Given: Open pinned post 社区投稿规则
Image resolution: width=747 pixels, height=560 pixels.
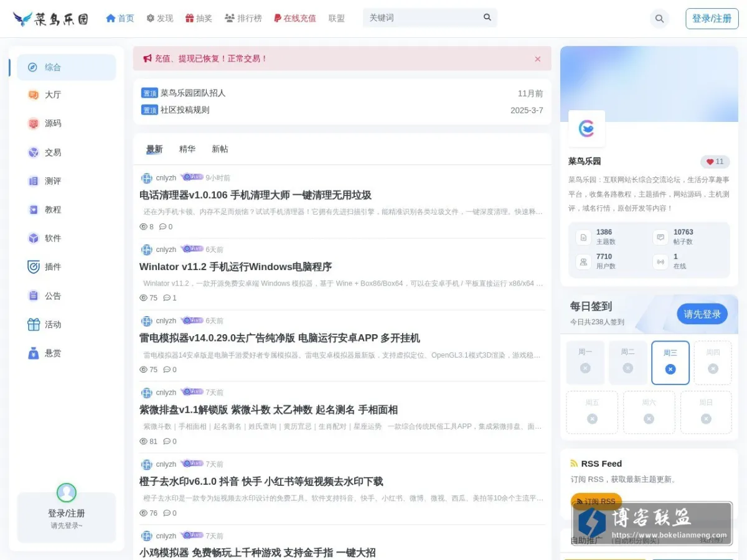Looking at the screenshot, I should click(x=185, y=110).
